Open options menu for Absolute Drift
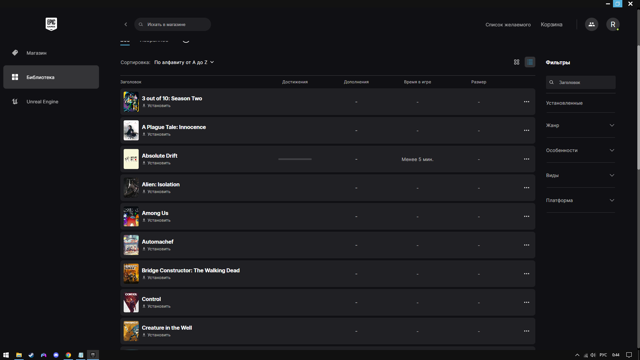The width and height of the screenshot is (640, 360). pos(527,159)
